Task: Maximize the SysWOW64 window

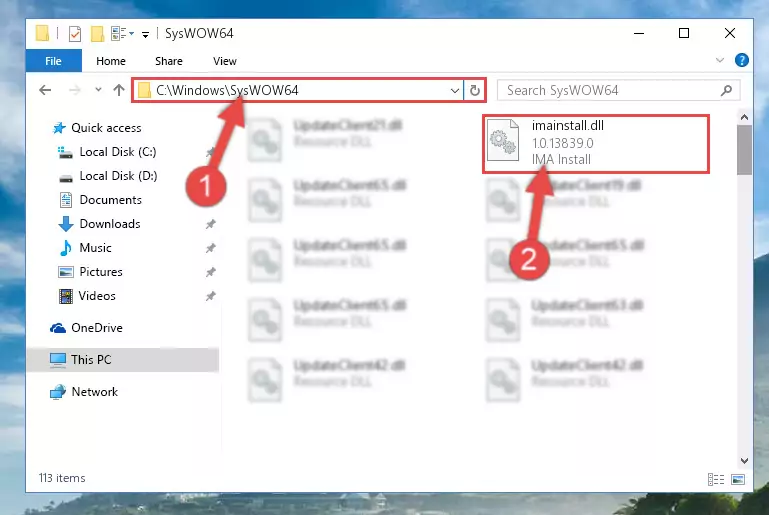Action: tap(684, 33)
